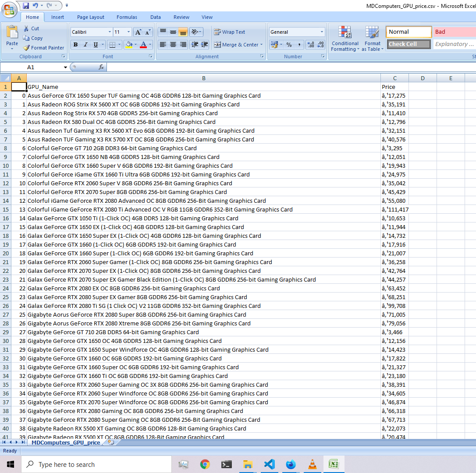Viewport: 476px width, 473px height.
Task: Apply Normal cell style
Action: (409, 32)
